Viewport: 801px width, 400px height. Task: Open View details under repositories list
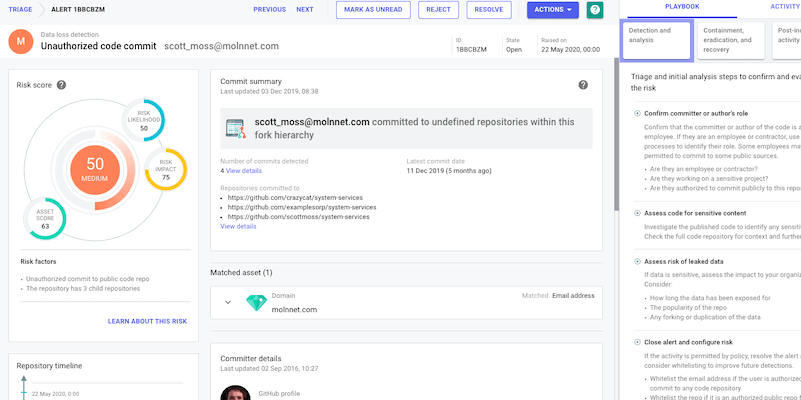pos(239,226)
